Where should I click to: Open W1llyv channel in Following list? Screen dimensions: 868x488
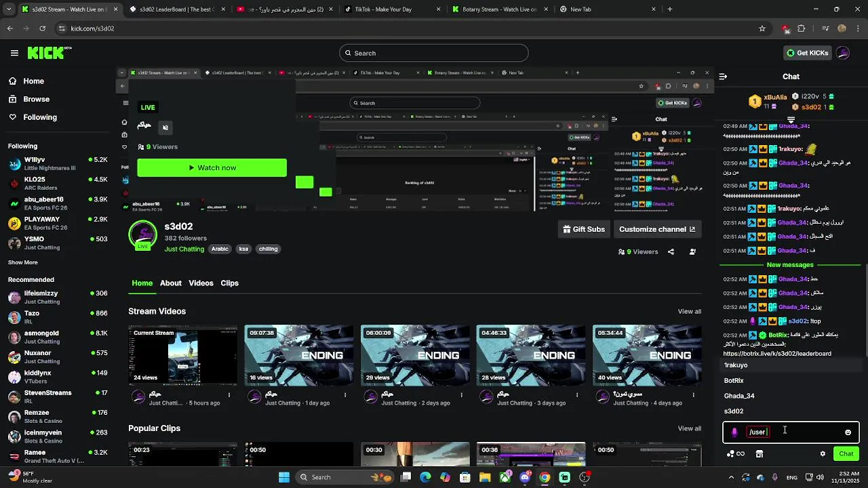click(58, 163)
